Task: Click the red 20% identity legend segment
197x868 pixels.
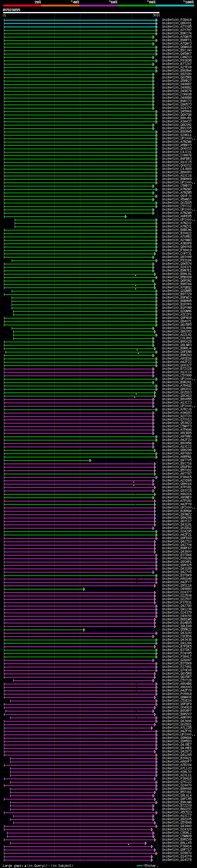Action: click(x=22, y=6)
